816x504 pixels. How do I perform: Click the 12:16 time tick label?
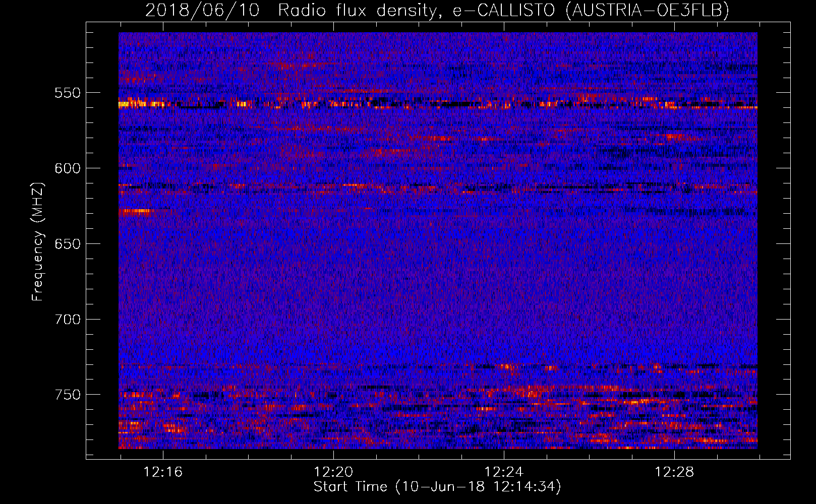(163, 472)
